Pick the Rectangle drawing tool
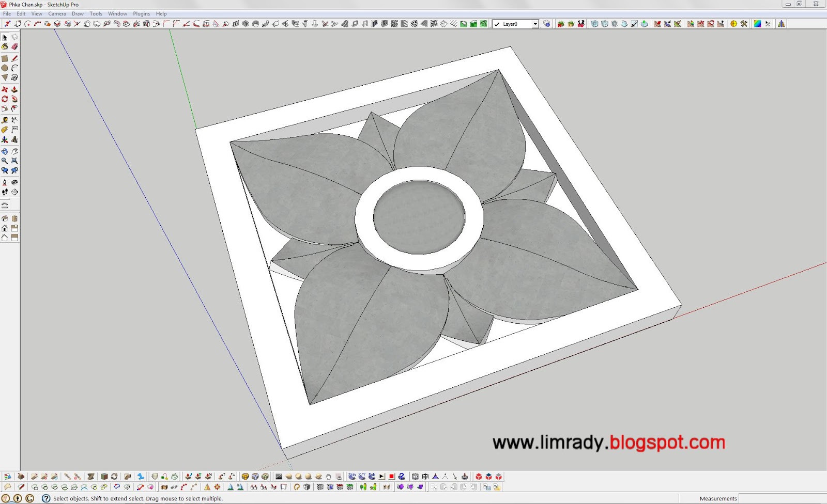 click(5, 58)
